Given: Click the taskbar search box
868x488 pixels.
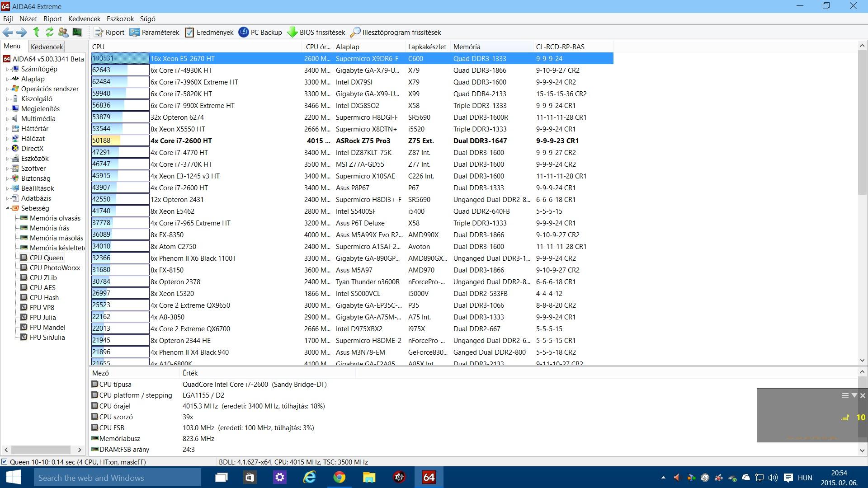Looking at the screenshot, I should [117, 478].
